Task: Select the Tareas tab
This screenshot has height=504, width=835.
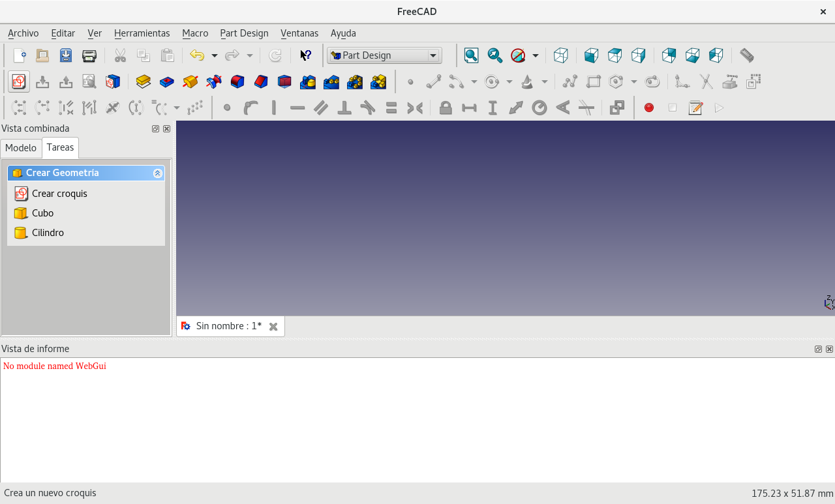Action: coord(60,147)
